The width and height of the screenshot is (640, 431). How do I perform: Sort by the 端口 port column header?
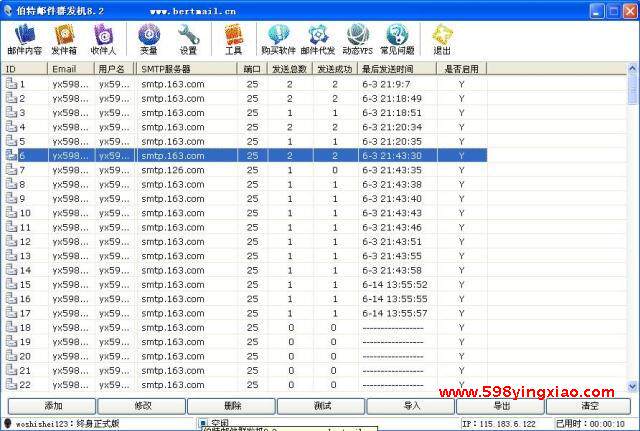(252, 69)
